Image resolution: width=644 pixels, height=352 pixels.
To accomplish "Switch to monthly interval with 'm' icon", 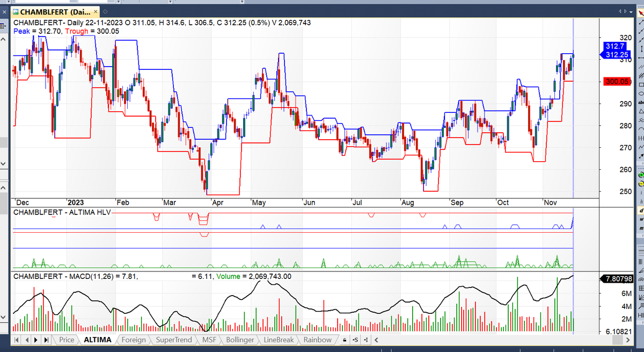I will (641, 228).
